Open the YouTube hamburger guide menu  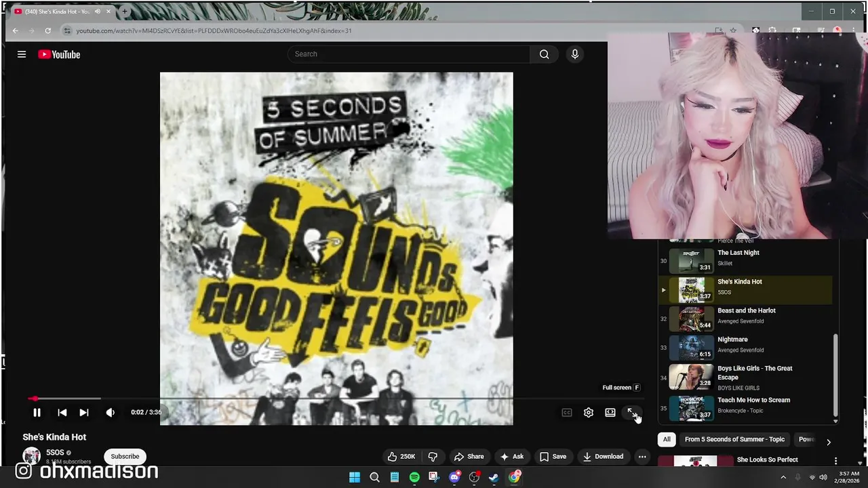(22, 54)
